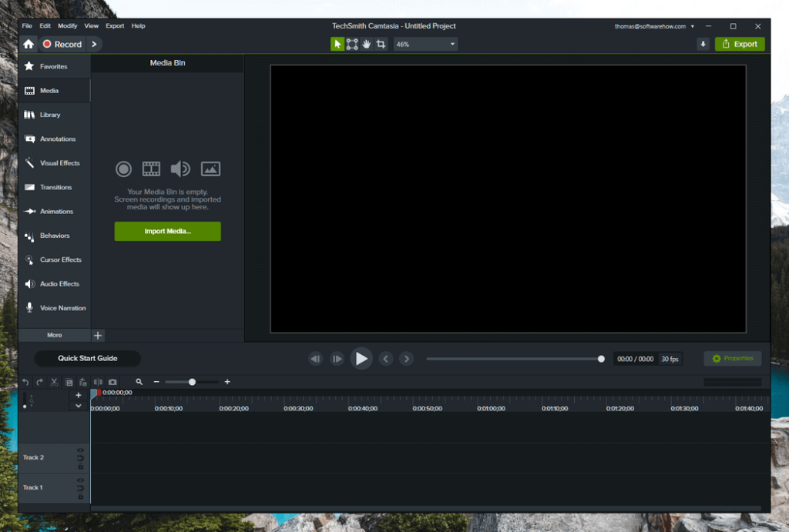Add a new track with plus button
789x532 pixels.
[79, 395]
